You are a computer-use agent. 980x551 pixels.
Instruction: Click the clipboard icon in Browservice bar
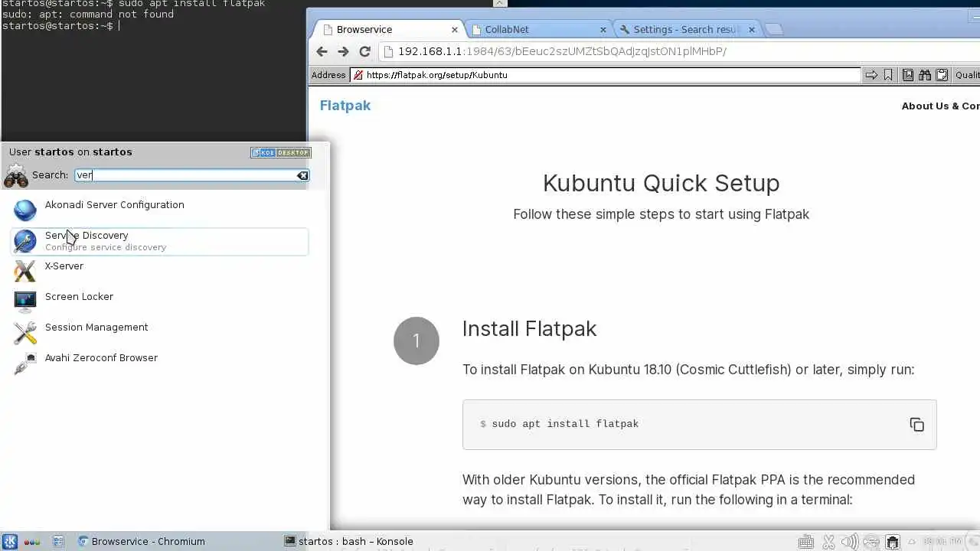(x=942, y=75)
